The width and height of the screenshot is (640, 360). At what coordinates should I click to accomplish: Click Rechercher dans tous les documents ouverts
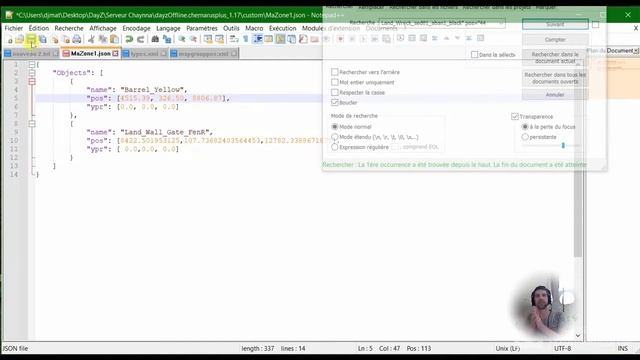tap(555, 78)
